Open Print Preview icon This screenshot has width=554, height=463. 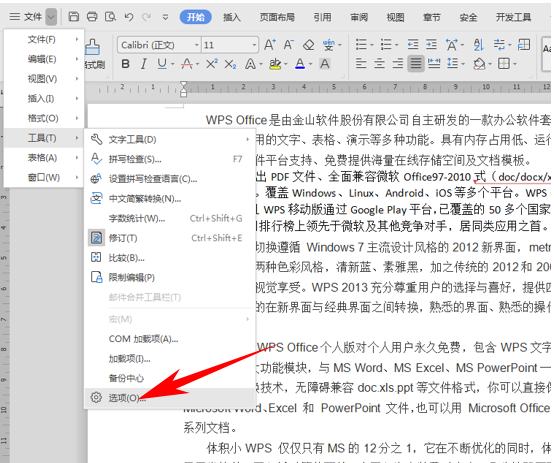click(111, 17)
